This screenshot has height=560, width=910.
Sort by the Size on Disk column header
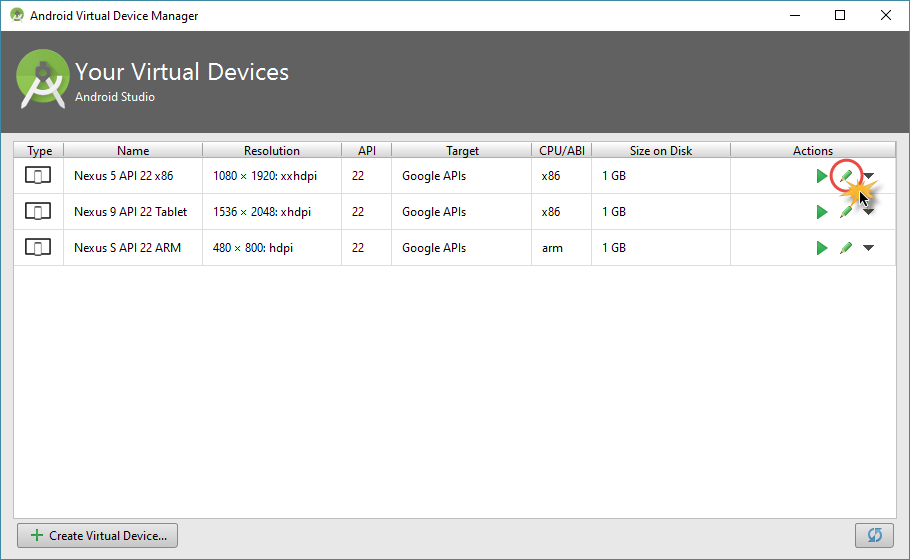tap(661, 150)
